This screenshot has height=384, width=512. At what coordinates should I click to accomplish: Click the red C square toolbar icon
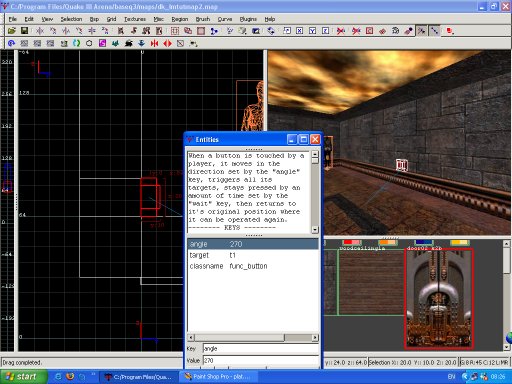tap(369, 31)
